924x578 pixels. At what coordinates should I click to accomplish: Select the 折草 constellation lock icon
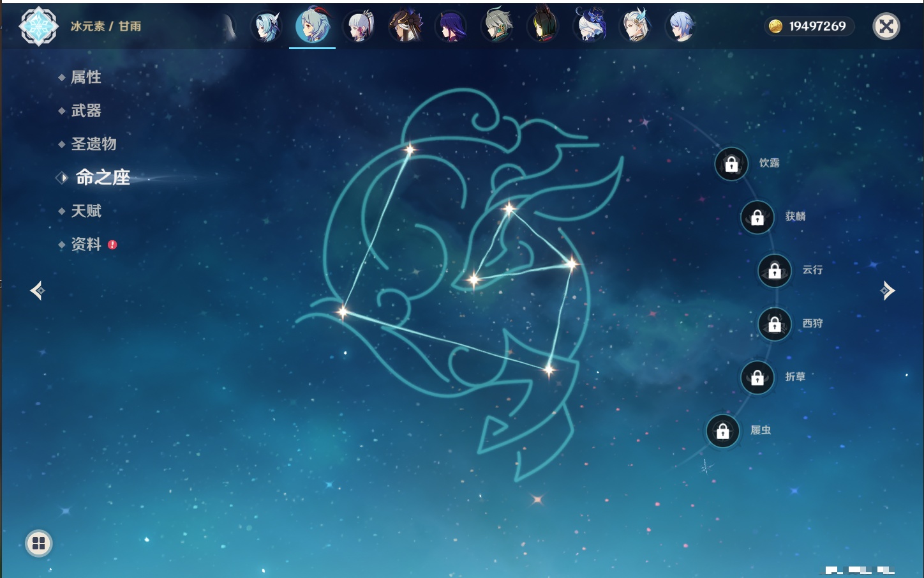click(757, 378)
